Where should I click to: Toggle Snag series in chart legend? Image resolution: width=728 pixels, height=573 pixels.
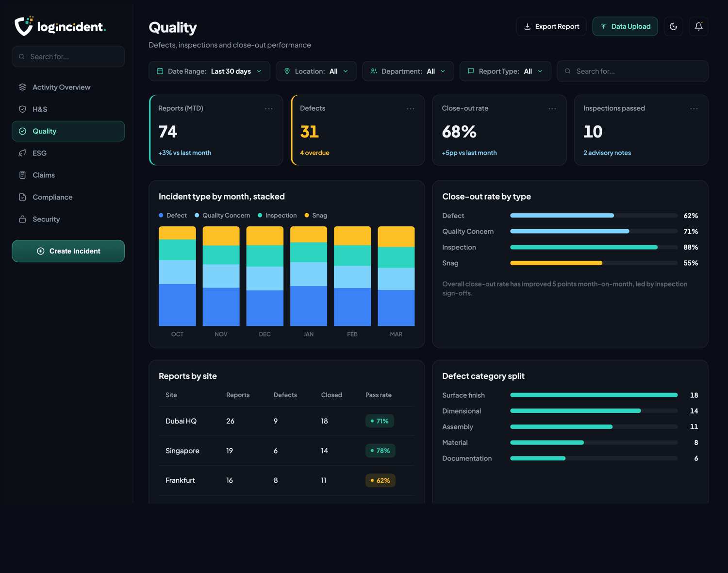pyautogui.click(x=315, y=216)
